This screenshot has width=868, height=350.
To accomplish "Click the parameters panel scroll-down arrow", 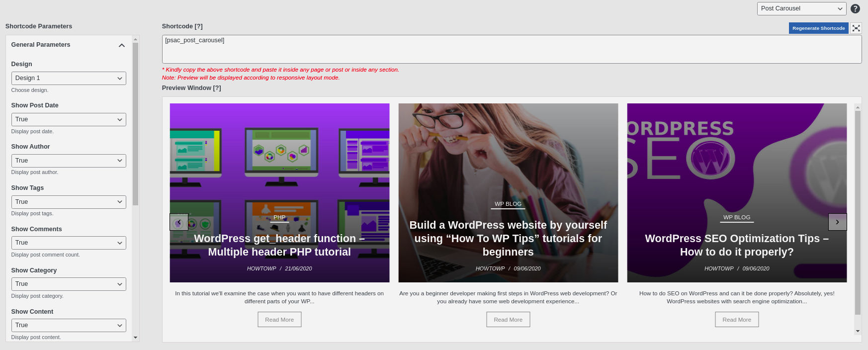I will tap(135, 338).
